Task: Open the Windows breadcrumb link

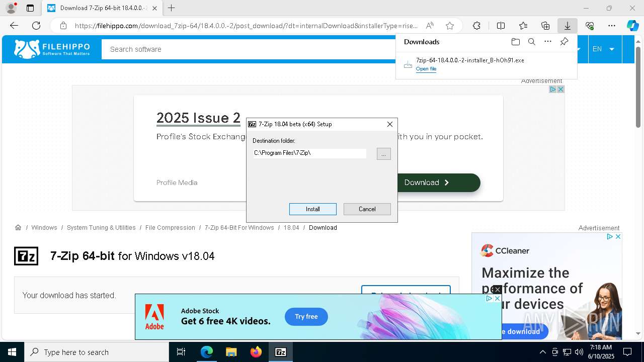Action: coord(44,228)
